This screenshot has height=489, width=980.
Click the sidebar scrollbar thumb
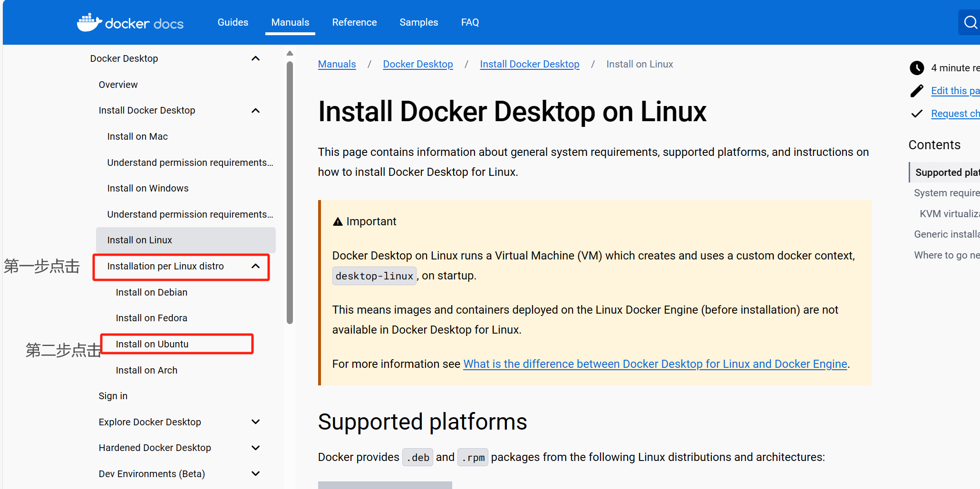point(290,192)
